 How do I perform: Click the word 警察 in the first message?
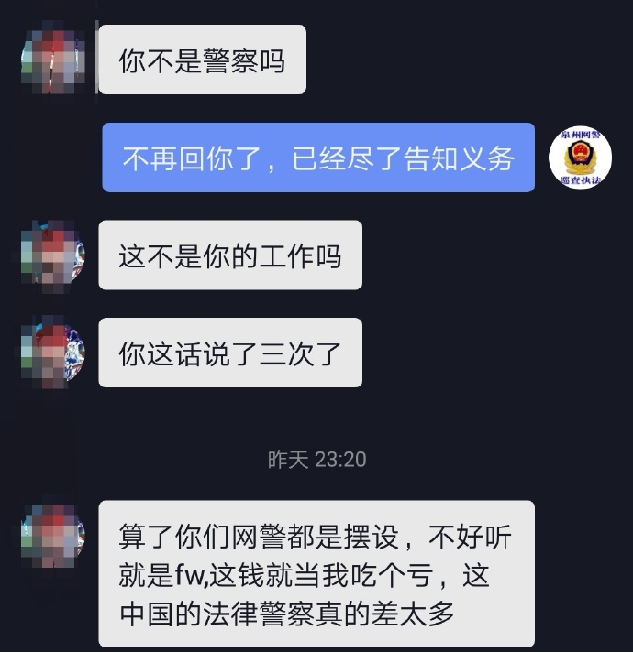pyautogui.click(x=230, y=61)
